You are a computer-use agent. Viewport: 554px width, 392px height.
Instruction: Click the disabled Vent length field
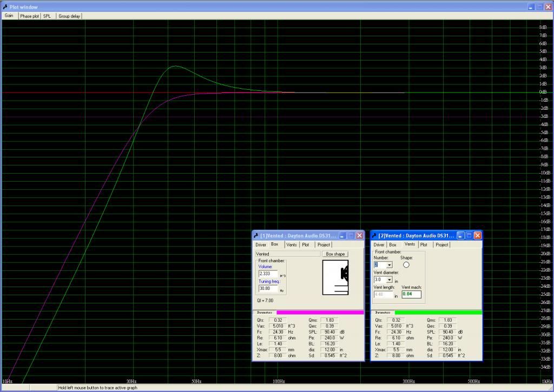point(384,294)
